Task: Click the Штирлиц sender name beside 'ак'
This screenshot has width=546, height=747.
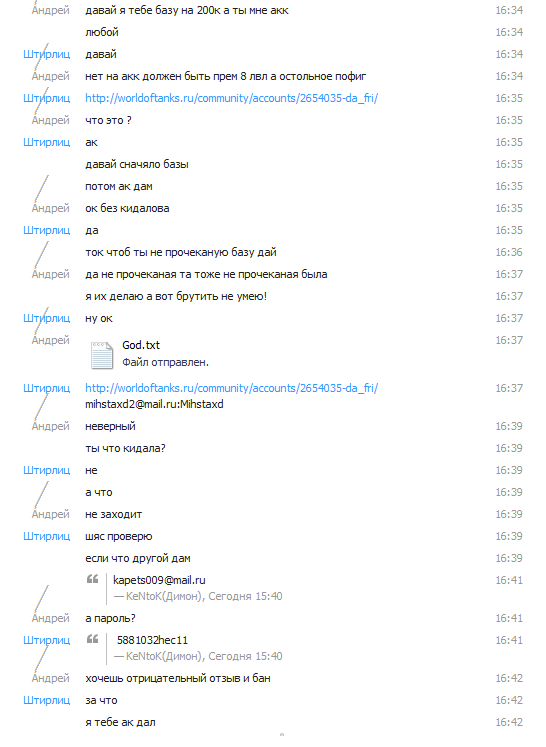Action: (x=47, y=142)
